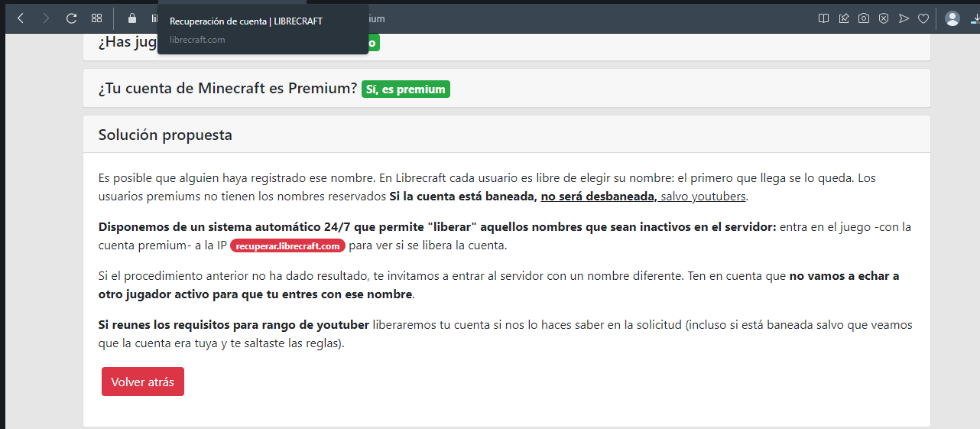Click the padlock site security icon
Image resolution: width=980 pixels, height=429 pixels.
(131, 18)
